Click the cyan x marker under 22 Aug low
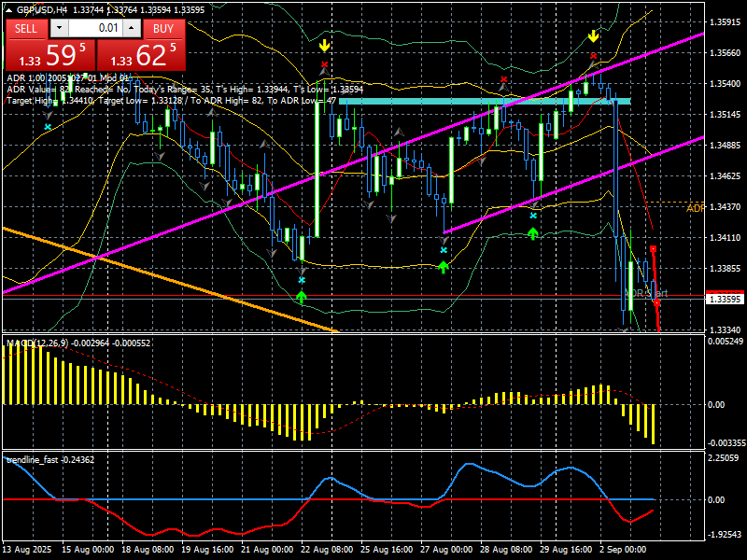Screen dimensions: 747x560 point(302,280)
